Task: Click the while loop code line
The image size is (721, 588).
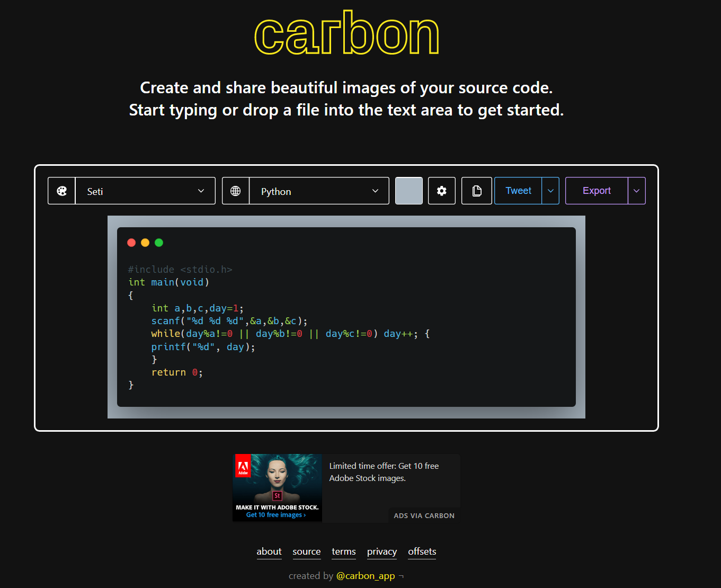Action: (x=290, y=334)
